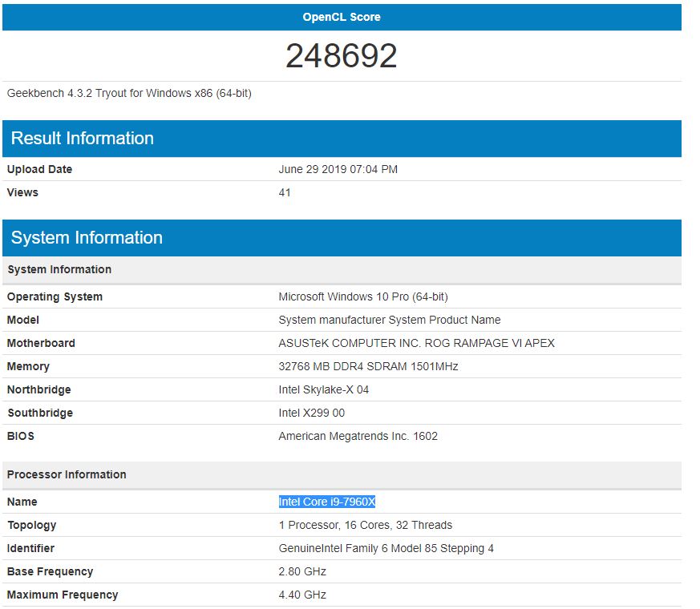Click the blue System Information heading
Screen dimensions: 700x609
pos(87,238)
